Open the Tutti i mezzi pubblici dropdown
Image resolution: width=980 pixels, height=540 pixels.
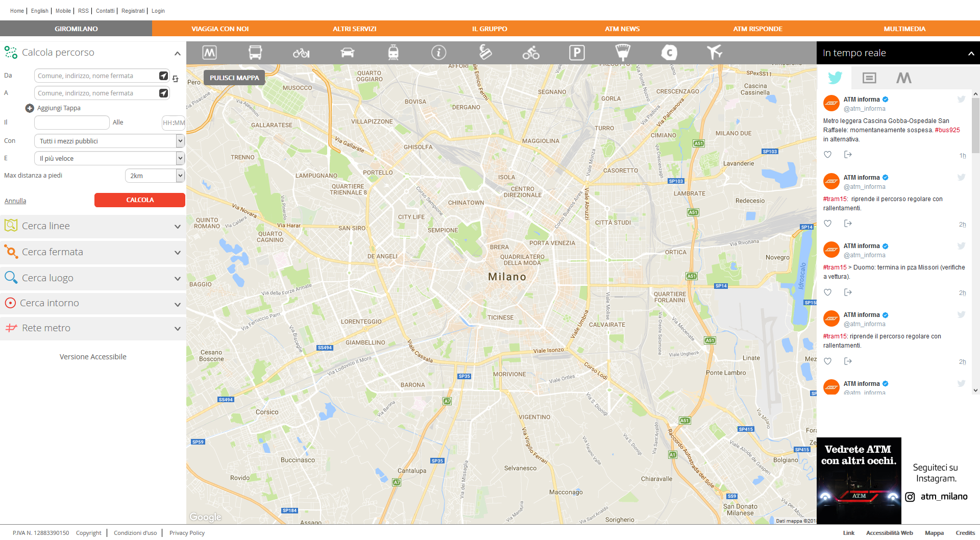click(109, 141)
